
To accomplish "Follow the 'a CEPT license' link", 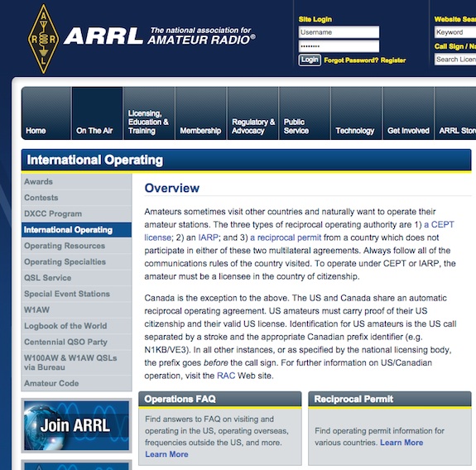I will [439, 224].
